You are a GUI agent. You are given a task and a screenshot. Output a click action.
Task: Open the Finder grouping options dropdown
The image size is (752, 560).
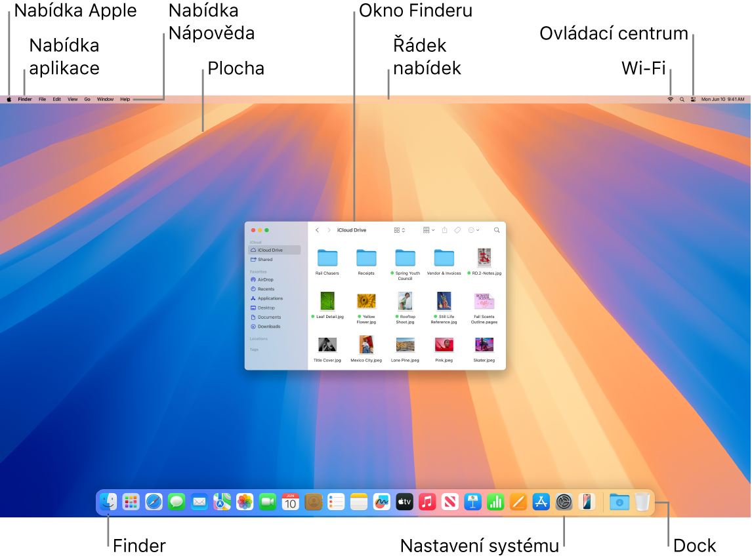428,230
